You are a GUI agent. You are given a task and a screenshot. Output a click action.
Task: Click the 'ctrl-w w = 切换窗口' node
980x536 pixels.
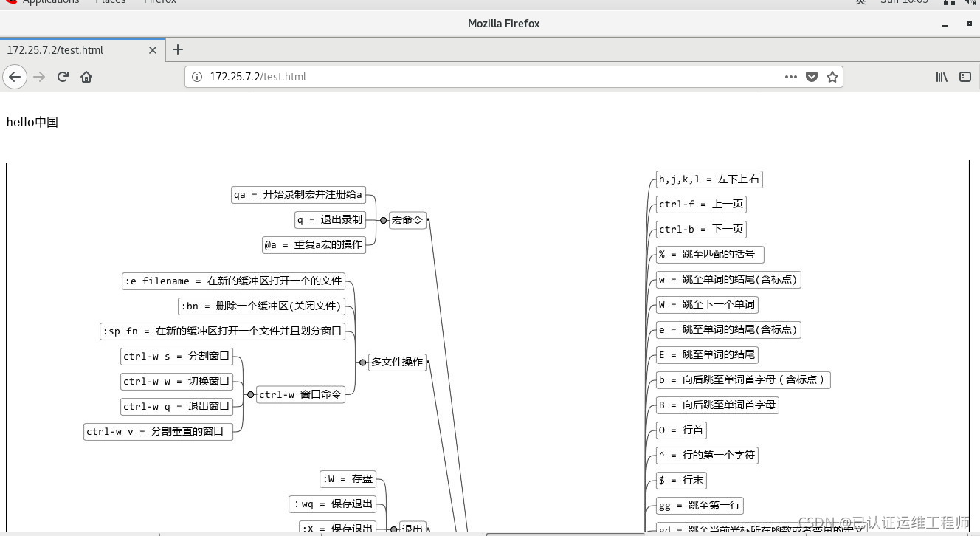[x=176, y=382]
